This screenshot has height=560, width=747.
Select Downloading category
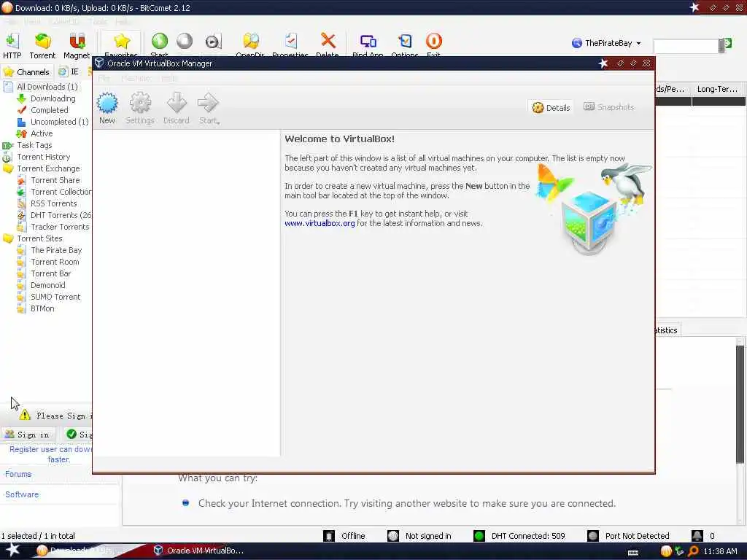click(53, 98)
